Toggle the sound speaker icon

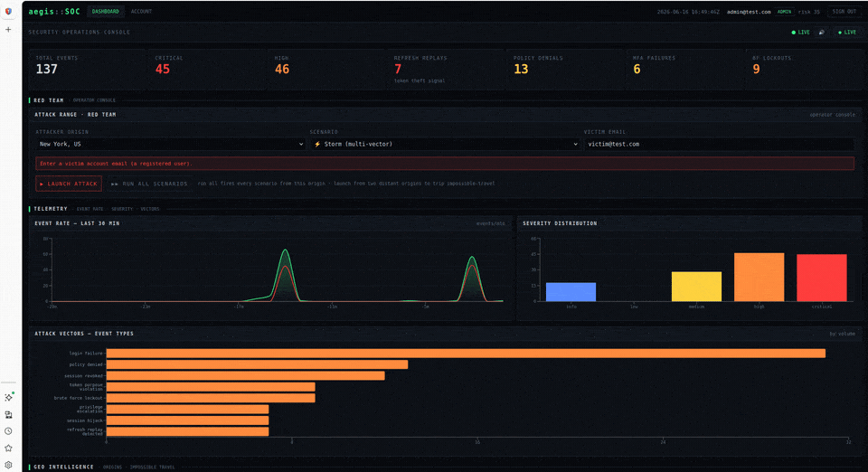822,32
